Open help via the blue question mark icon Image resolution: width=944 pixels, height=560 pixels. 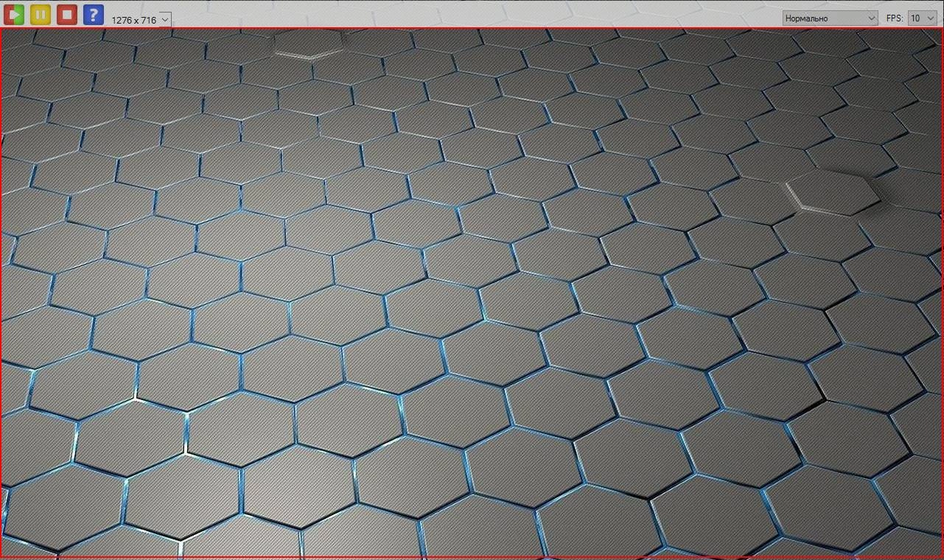pos(94,14)
